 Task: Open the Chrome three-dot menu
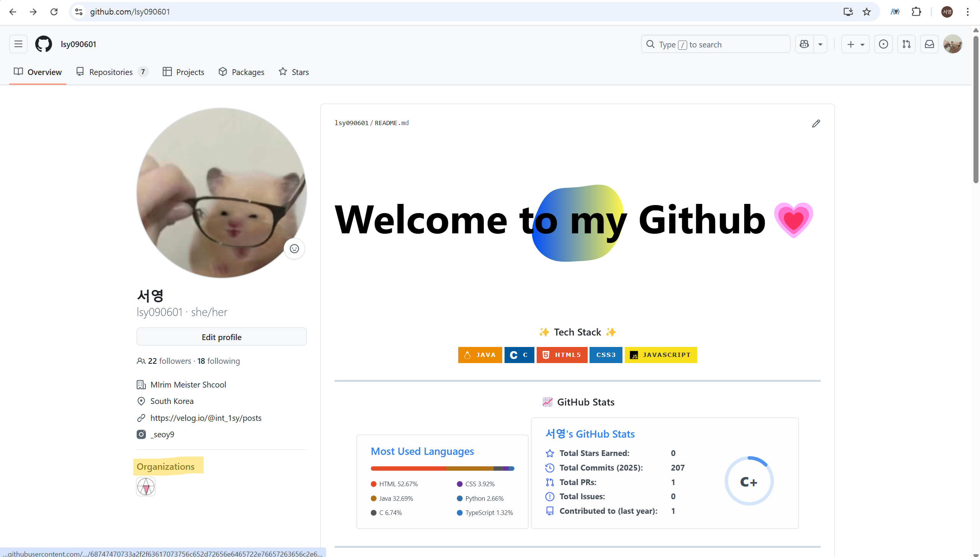967,12
